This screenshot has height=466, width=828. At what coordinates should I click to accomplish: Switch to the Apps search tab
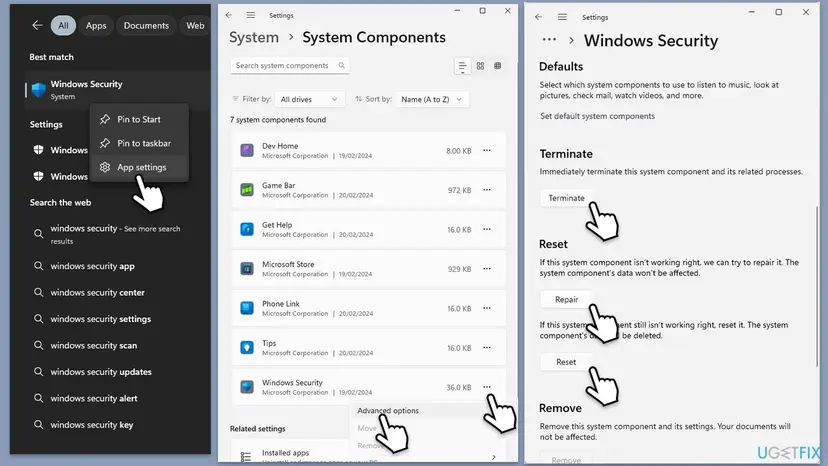click(x=96, y=25)
